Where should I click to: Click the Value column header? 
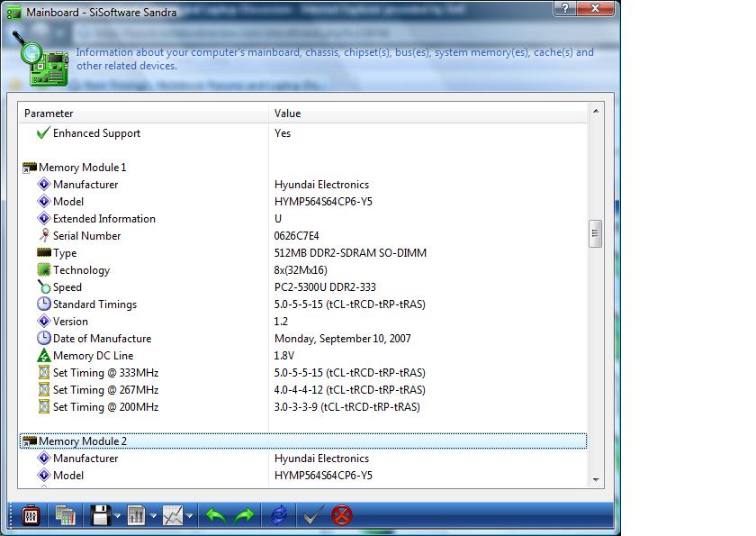pyautogui.click(x=428, y=114)
